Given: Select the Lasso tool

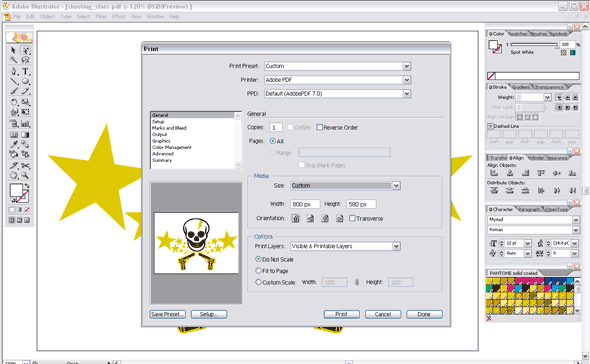Looking at the screenshot, I should (25, 60).
